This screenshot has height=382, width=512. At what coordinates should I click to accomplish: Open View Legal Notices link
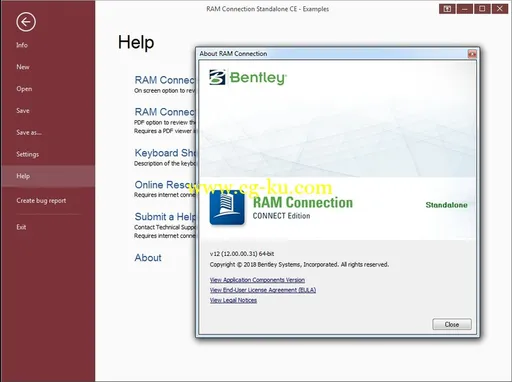pos(233,300)
